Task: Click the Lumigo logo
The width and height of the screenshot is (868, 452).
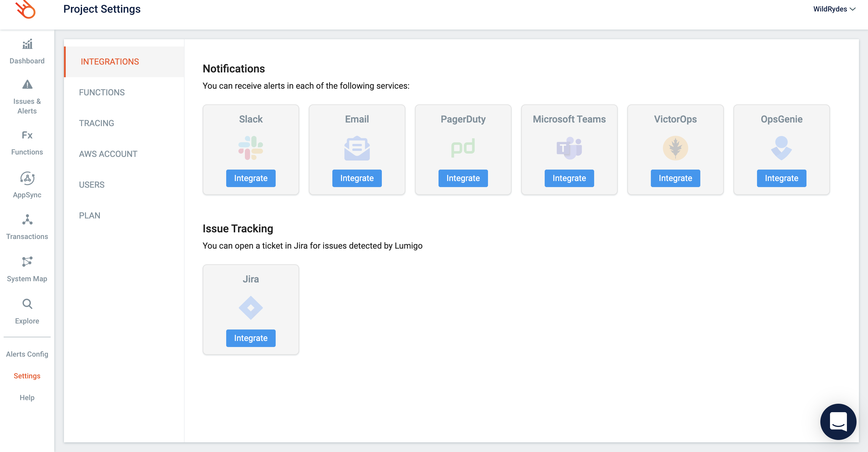Action: pyautogui.click(x=26, y=10)
